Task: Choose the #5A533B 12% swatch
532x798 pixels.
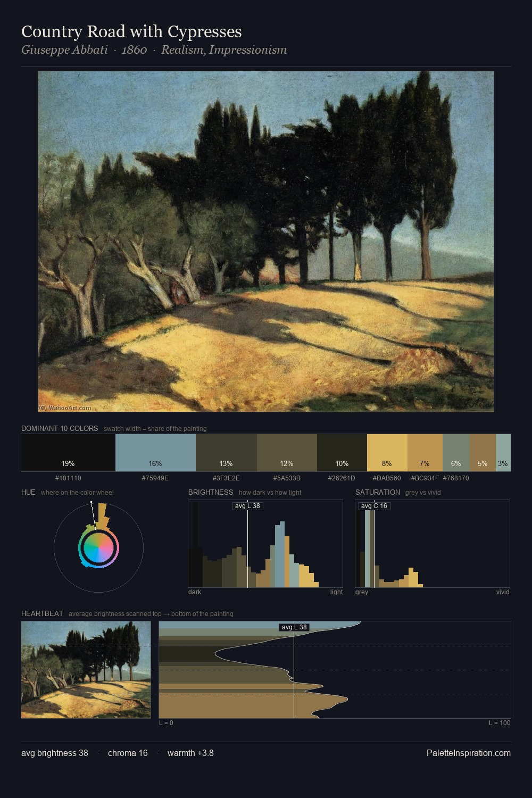Action: click(287, 453)
